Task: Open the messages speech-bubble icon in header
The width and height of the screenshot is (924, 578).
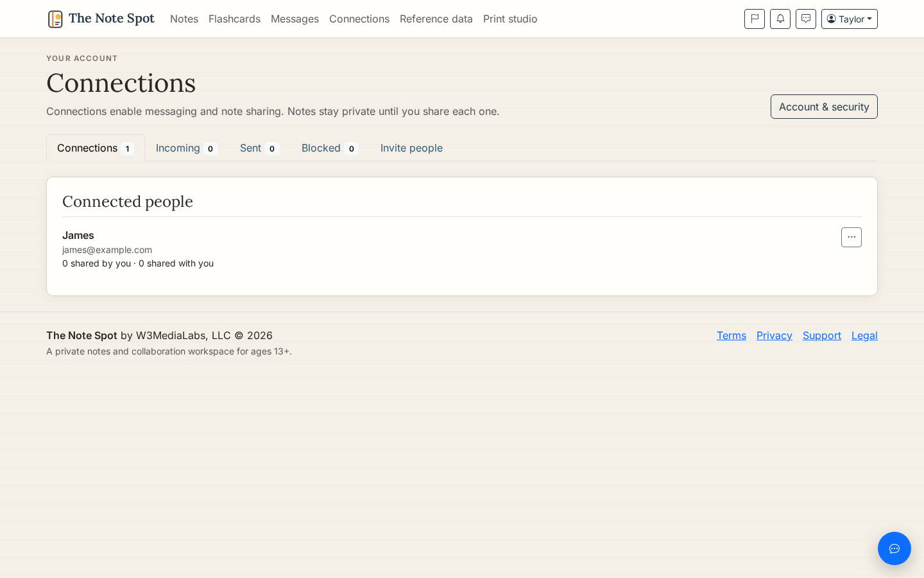Action: (806, 19)
